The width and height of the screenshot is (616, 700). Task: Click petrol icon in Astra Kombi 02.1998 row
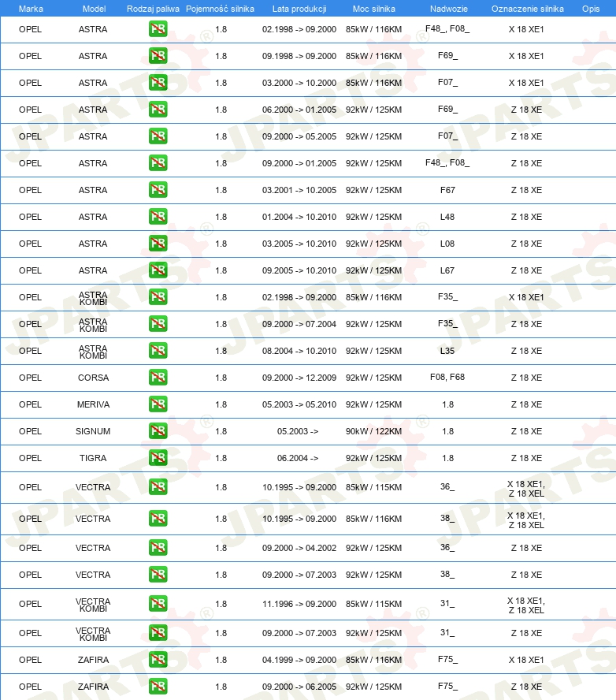point(158,297)
